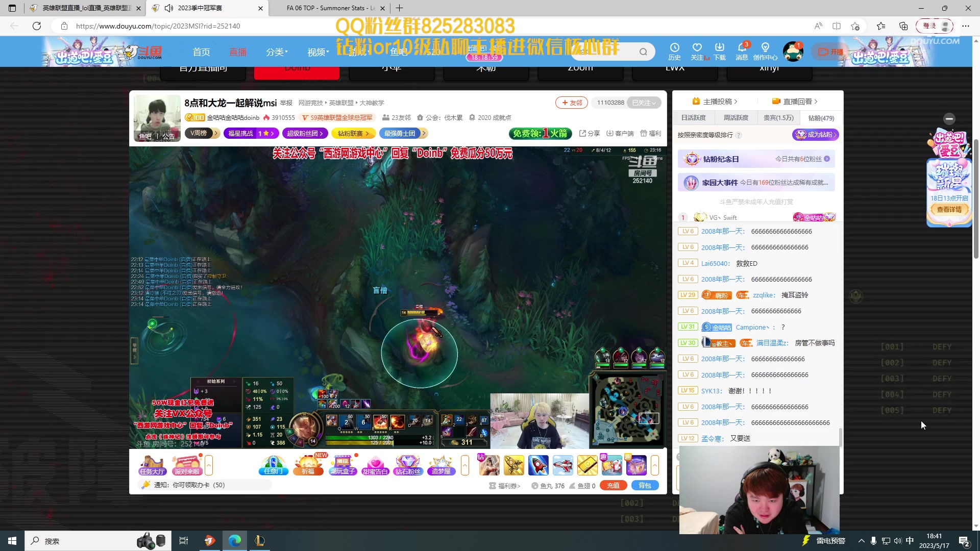Open the 福利券 coupons link
Image resolution: width=980 pixels, height=551 pixels.
[505, 486]
